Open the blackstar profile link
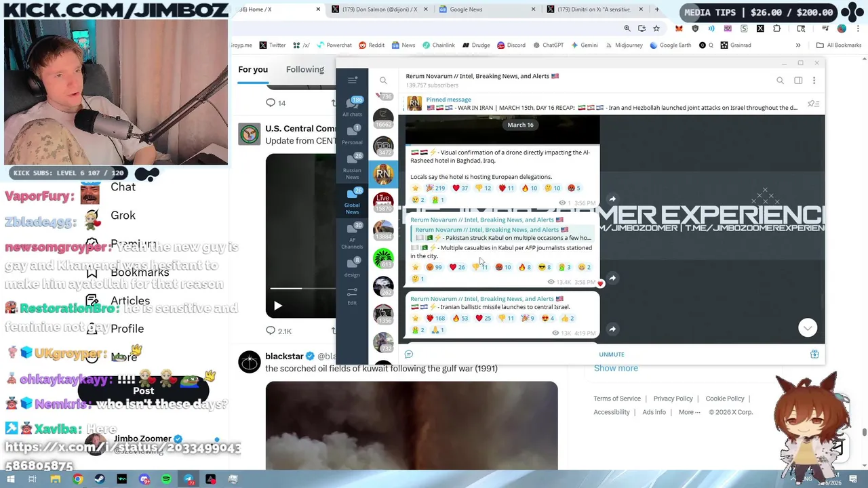Image resolution: width=868 pixels, height=488 pixels. (x=284, y=356)
